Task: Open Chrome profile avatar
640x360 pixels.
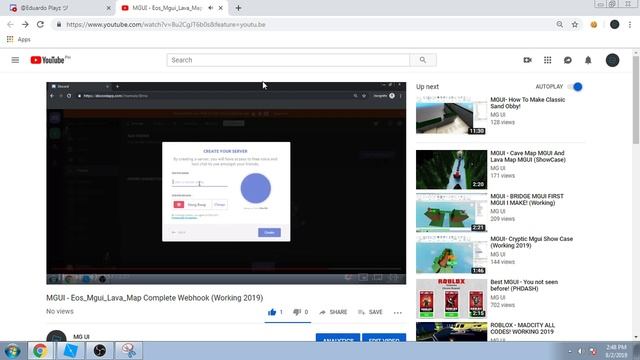Action: (614, 24)
